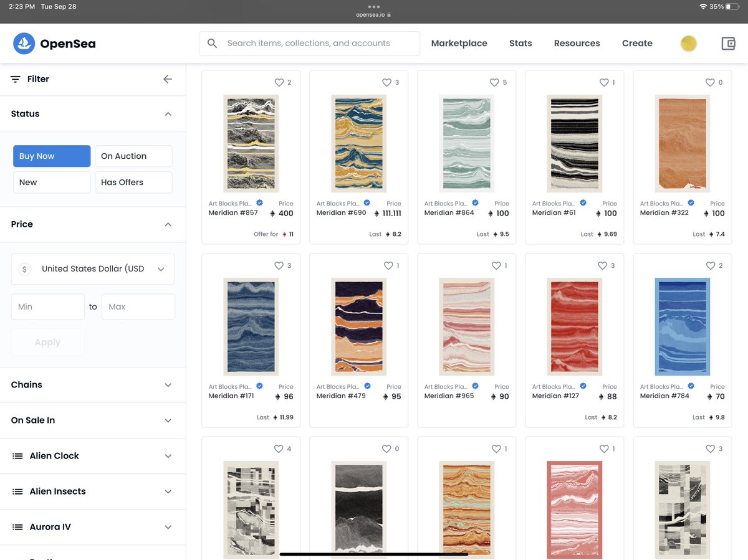Collapse the Status section
The width and height of the screenshot is (748, 560).
[168, 114]
